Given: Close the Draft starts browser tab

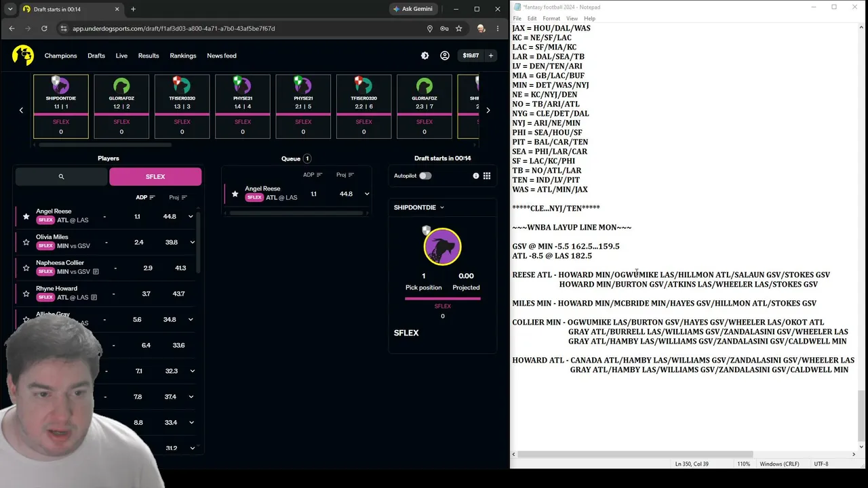Looking at the screenshot, I should [x=117, y=9].
